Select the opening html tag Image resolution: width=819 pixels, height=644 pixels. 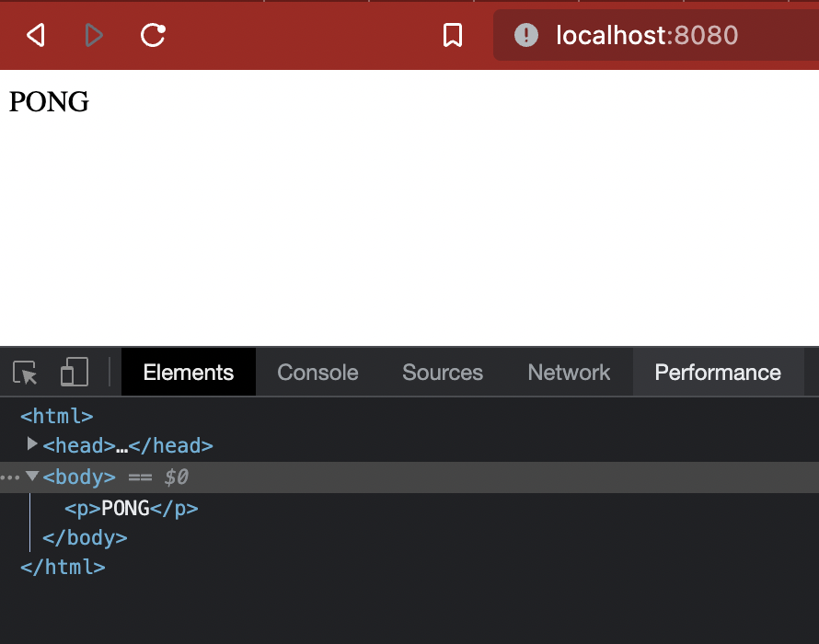pyautogui.click(x=56, y=416)
